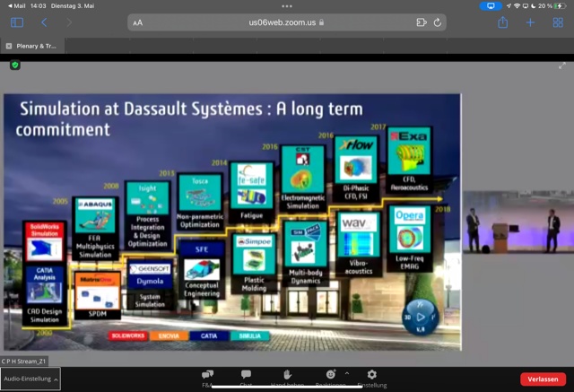Open the Safari sidebar panel

(17, 22)
